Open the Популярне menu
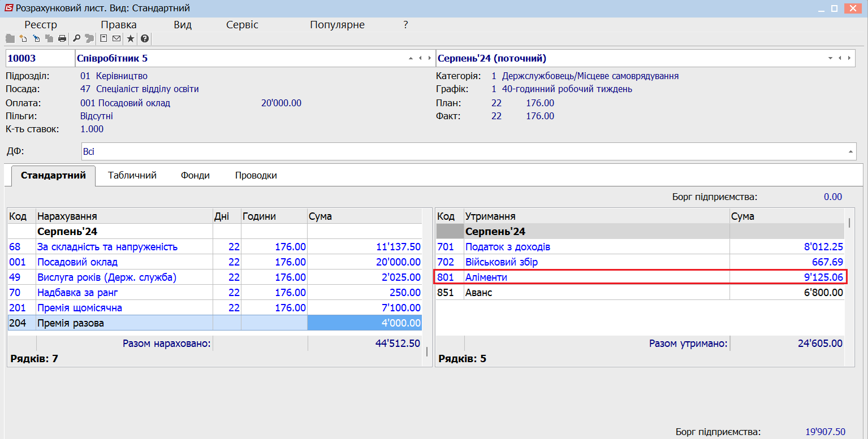The height and width of the screenshot is (439, 868). pyautogui.click(x=337, y=25)
